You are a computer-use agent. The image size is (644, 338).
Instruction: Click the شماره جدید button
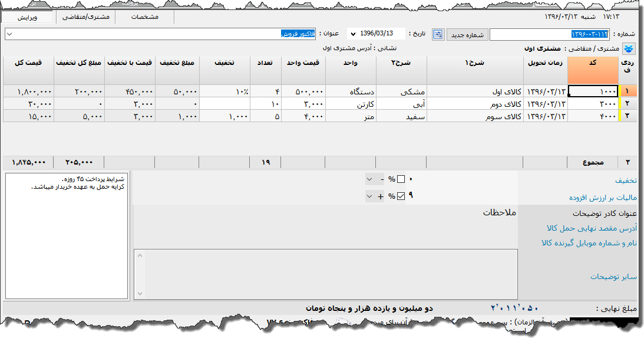click(467, 35)
